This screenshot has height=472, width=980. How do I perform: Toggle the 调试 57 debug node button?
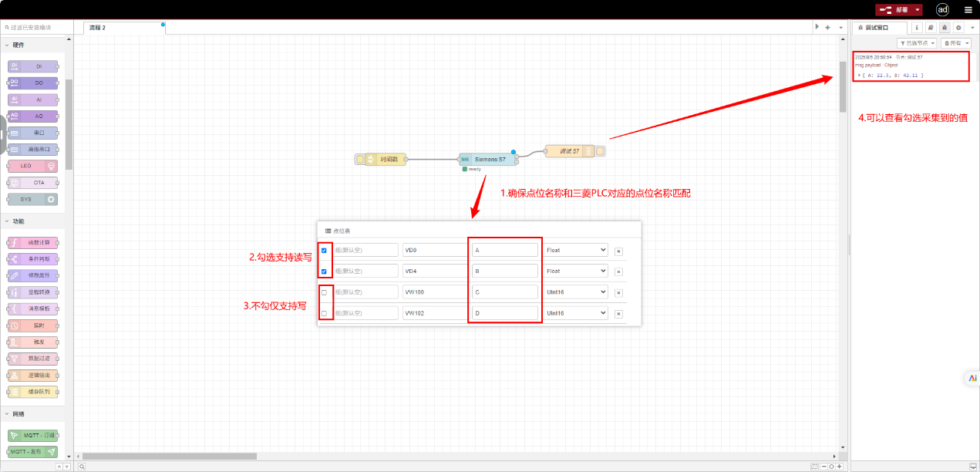click(600, 151)
